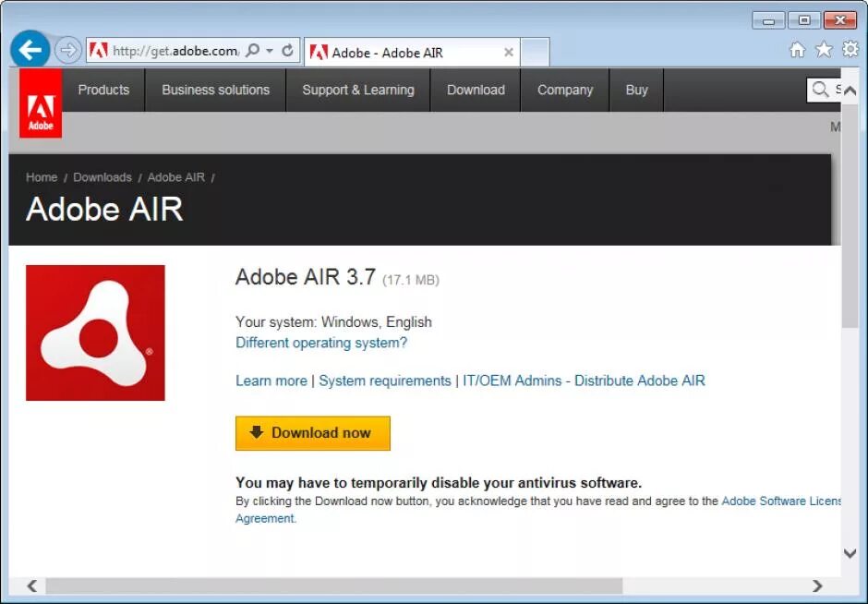The height and width of the screenshot is (604, 868).
Task: Click the Home icon in the browser toolbar
Action: (x=797, y=50)
